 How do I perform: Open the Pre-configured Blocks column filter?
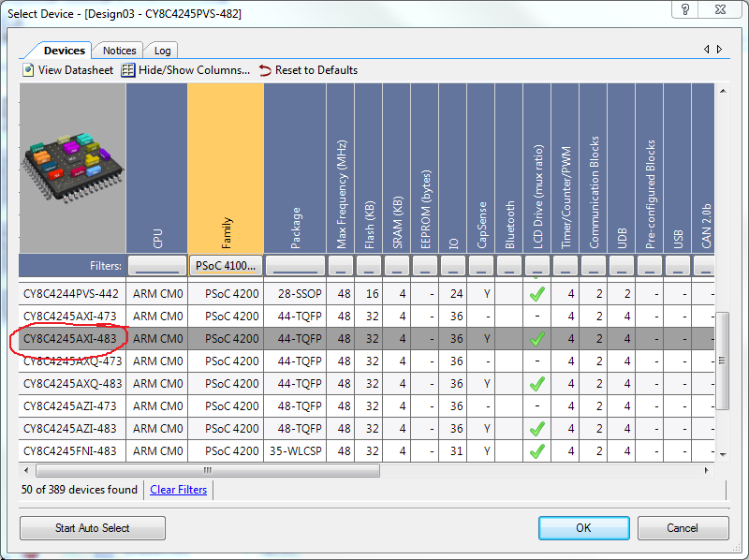click(x=650, y=266)
